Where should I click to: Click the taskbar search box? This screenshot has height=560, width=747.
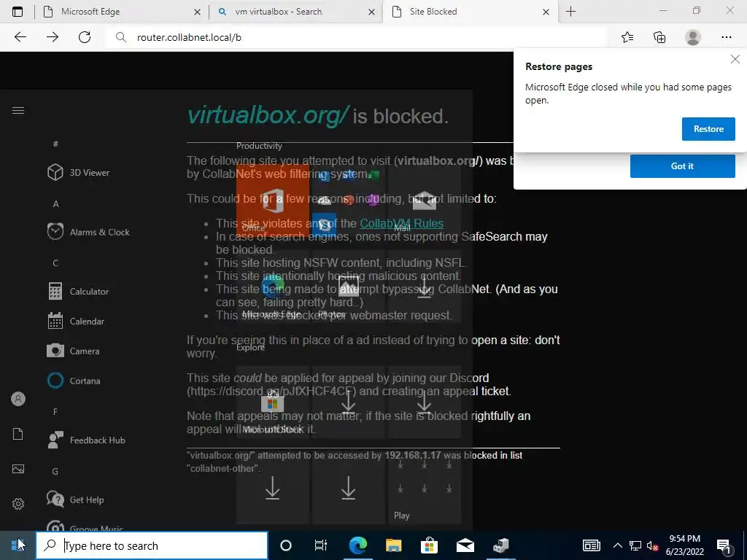coord(152,545)
